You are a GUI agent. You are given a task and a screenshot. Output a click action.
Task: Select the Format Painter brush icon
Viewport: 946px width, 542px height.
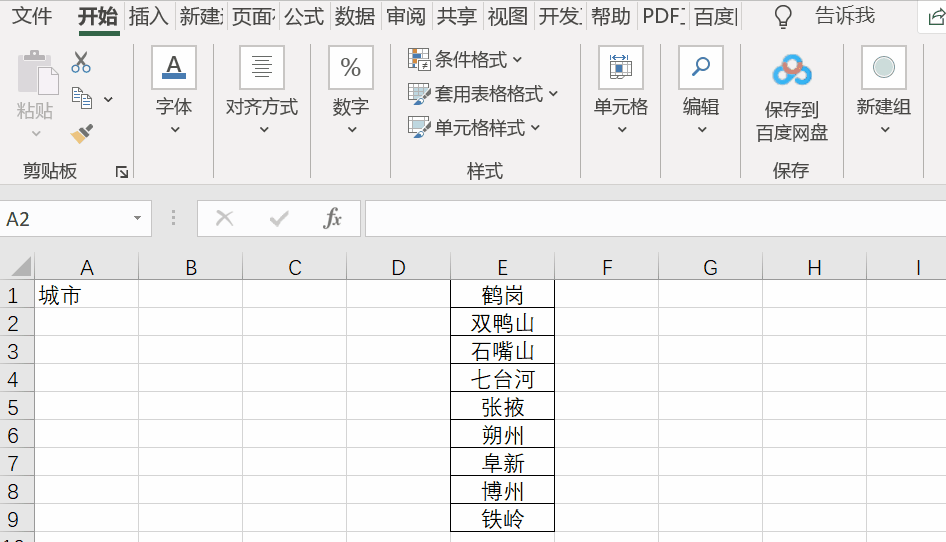[81, 133]
